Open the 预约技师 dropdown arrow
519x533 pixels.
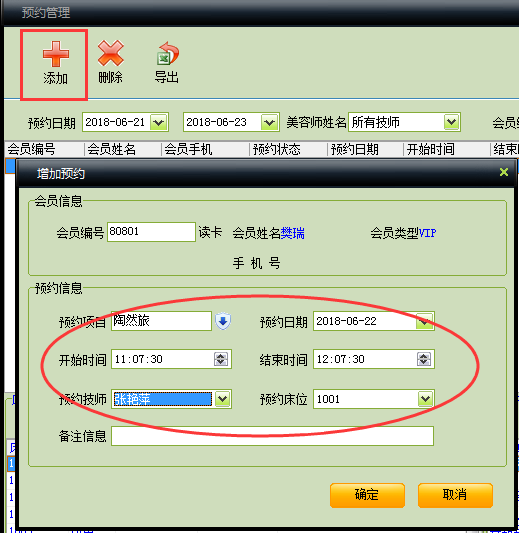(223, 399)
